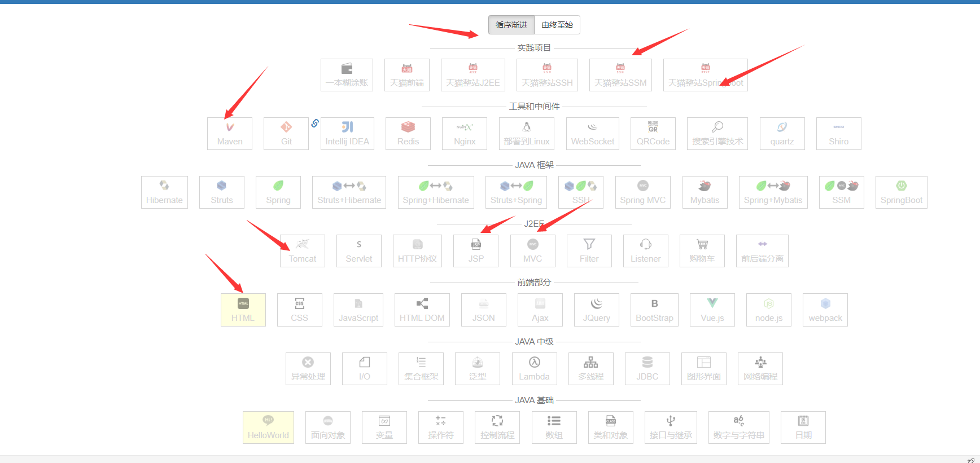Open the Struts+Hibernate card
This screenshot has width=980, height=463.
click(x=349, y=192)
